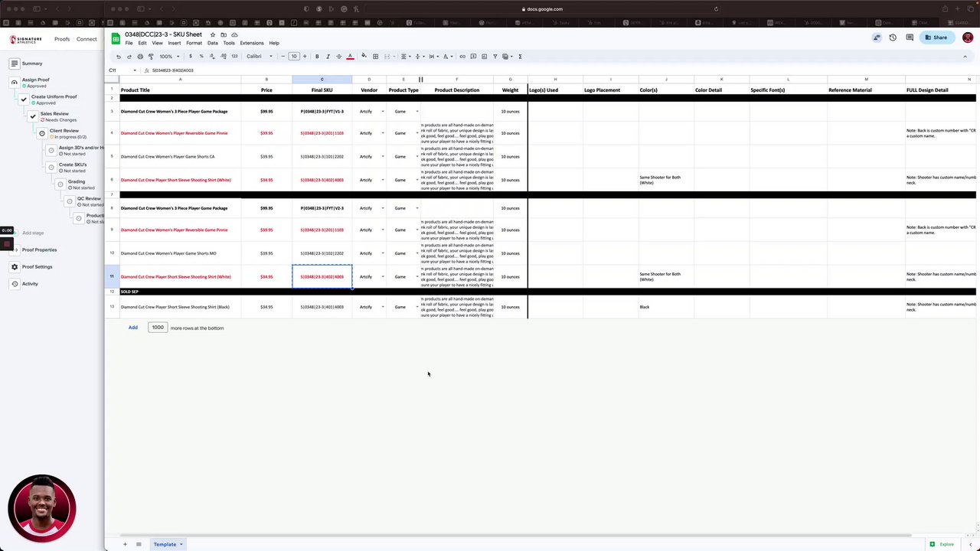This screenshot has width=980, height=551.
Task: Click Add stage in sidebar
Action: (33, 233)
